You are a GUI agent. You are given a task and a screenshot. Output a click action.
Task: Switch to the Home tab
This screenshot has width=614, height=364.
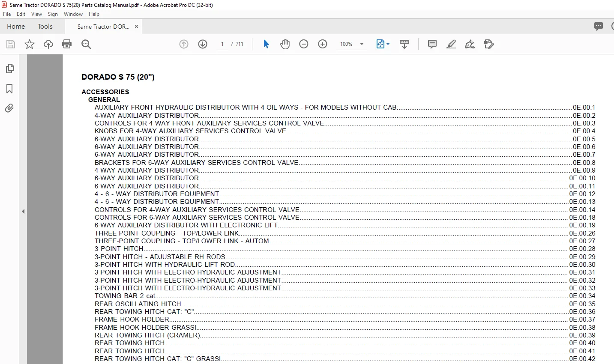16,27
